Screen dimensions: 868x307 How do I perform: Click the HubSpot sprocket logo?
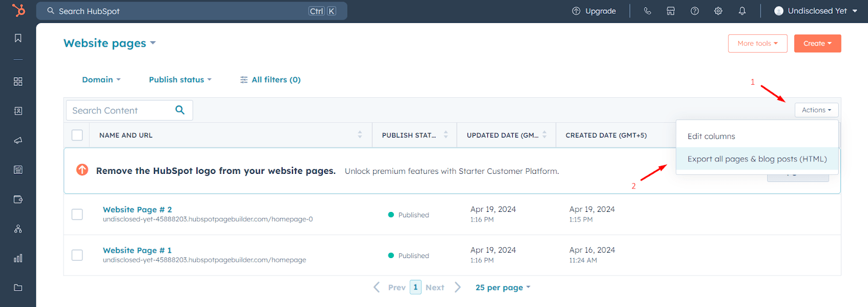click(x=18, y=10)
